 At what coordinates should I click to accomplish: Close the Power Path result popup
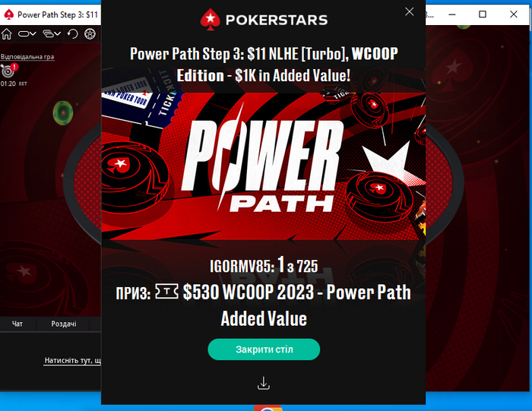[x=410, y=12]
